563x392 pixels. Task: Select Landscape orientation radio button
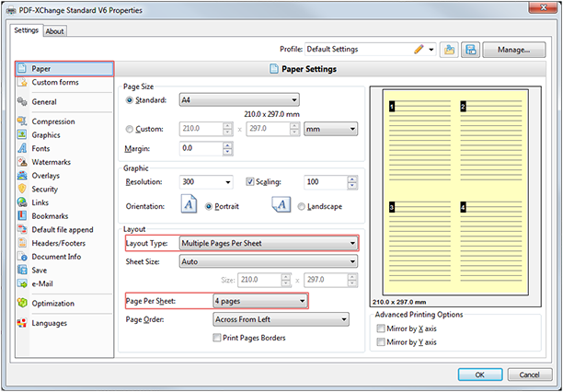coord(302,207)
